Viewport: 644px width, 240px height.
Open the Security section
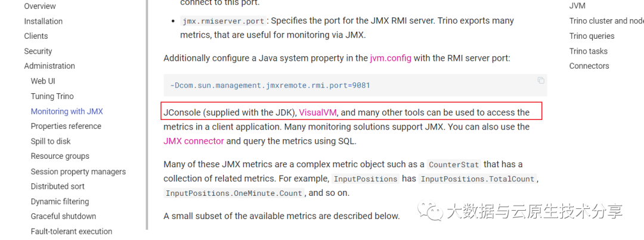point(38,51)
